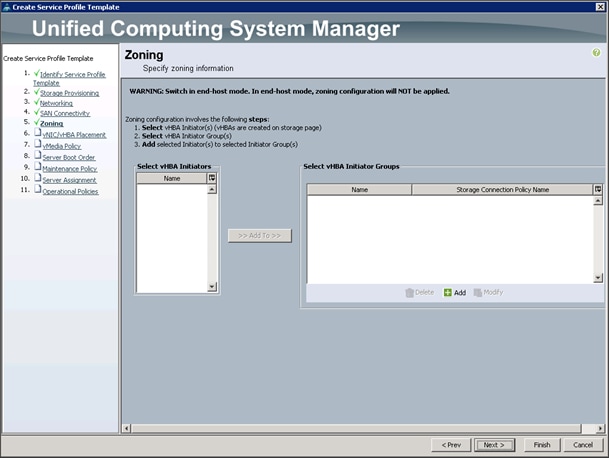This screenshot has width=609, height=458.
Task: Click right arrow of horizontal scrollbar
Action: pos(600,428)
